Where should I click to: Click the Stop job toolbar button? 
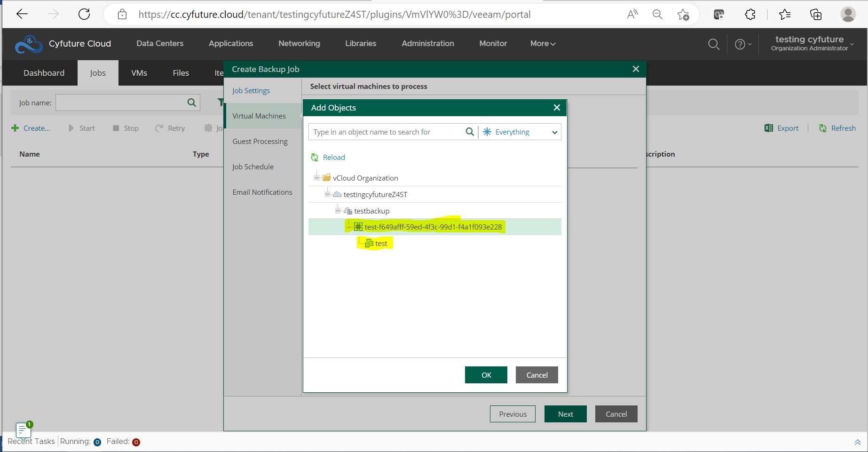click(126, 128)
